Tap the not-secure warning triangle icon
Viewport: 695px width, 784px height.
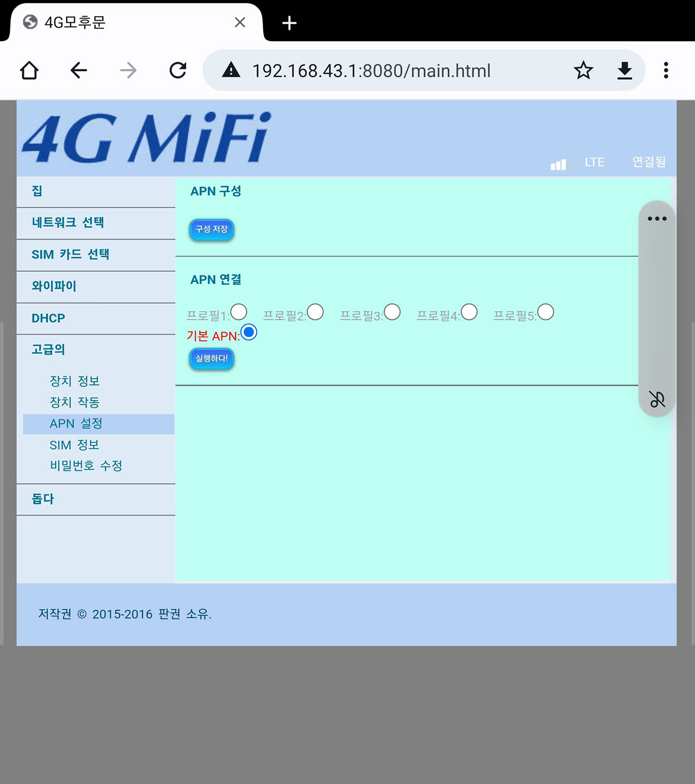coord(231,70)
